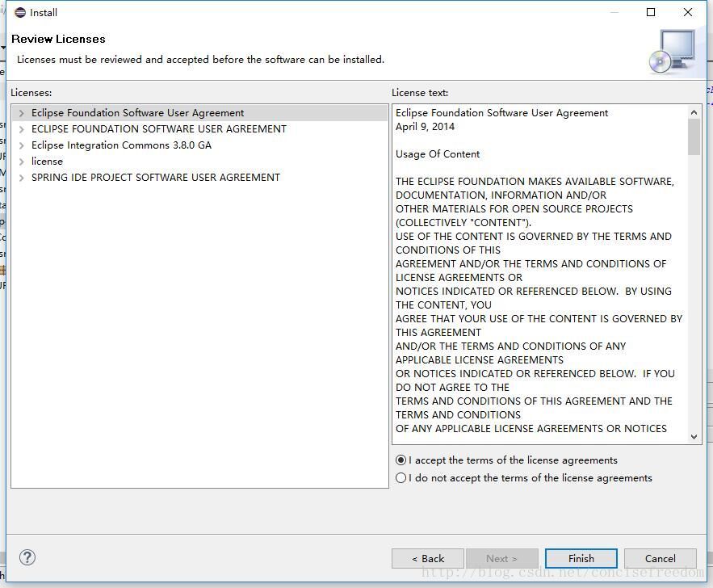Click 'April 9, 2014' in license text
Screen dimensions: 713x588
click(x=426, y=127)
